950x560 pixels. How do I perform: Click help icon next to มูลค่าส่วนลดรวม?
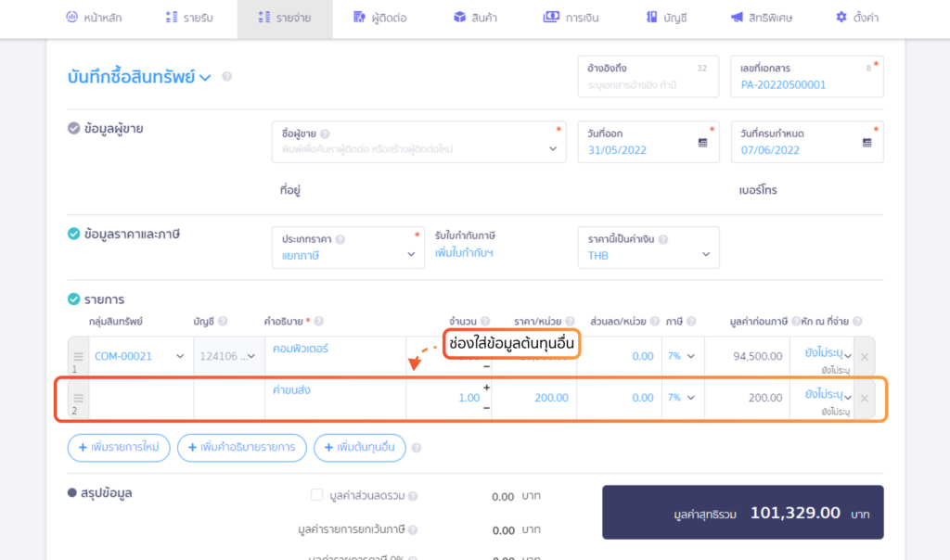pyautogui.click(x=413, y=496)
